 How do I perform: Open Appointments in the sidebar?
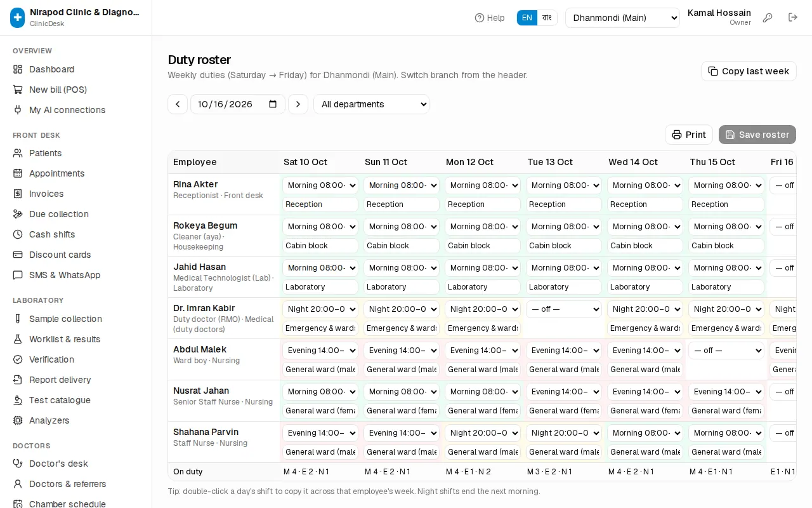(76, 173)
